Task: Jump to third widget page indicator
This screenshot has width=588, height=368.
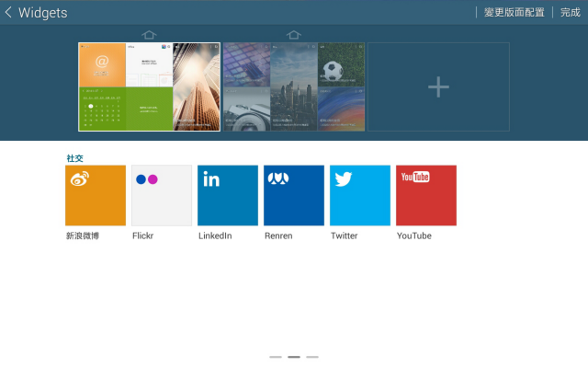Action: [312, 357]
